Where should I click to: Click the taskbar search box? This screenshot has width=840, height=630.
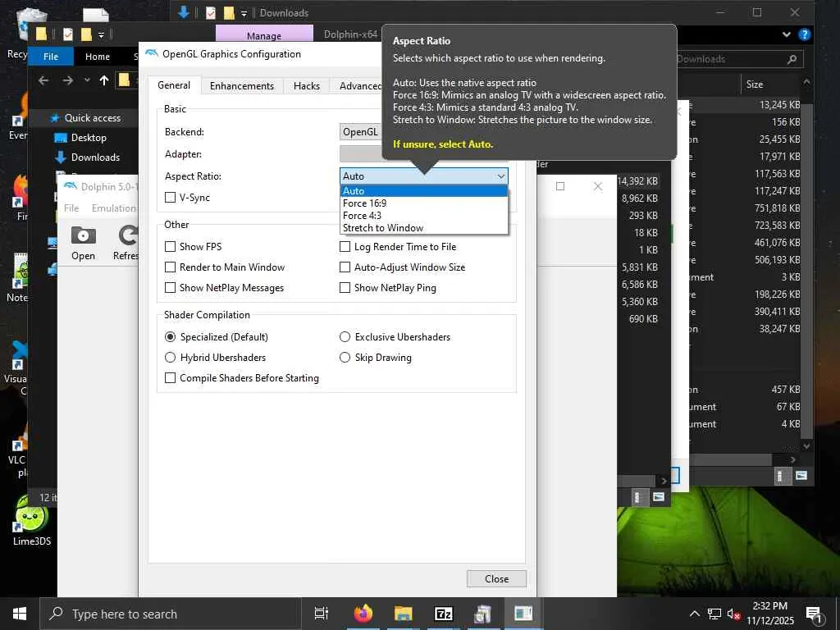(x=171, y=614)
